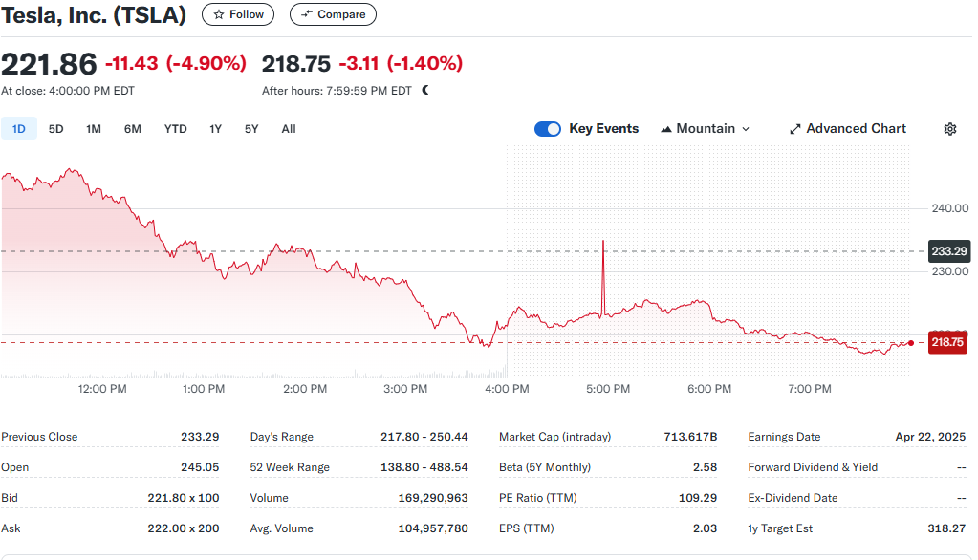Image resolution: width=978 pixels, height=560 pixels.
Task: Click the EPS (TTM) label
Action: [x=527, y=528]
